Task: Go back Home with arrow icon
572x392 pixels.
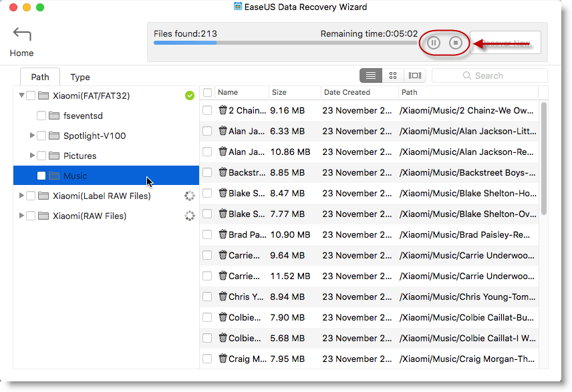Action: coord(22,34)
